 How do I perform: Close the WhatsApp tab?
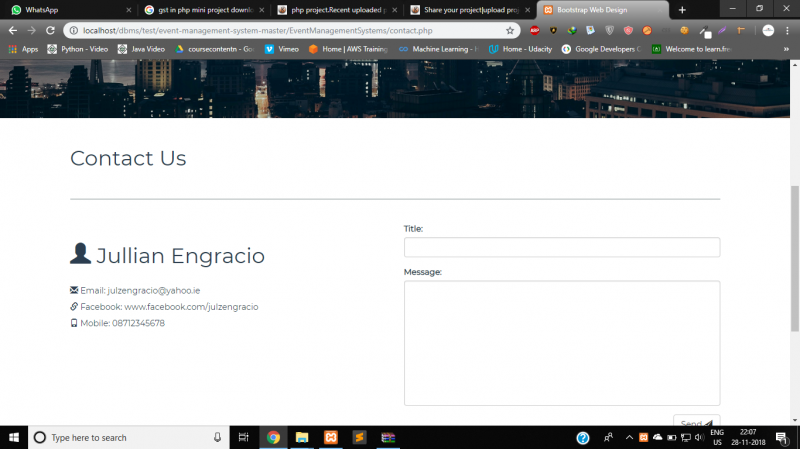[x=129, y=10]
